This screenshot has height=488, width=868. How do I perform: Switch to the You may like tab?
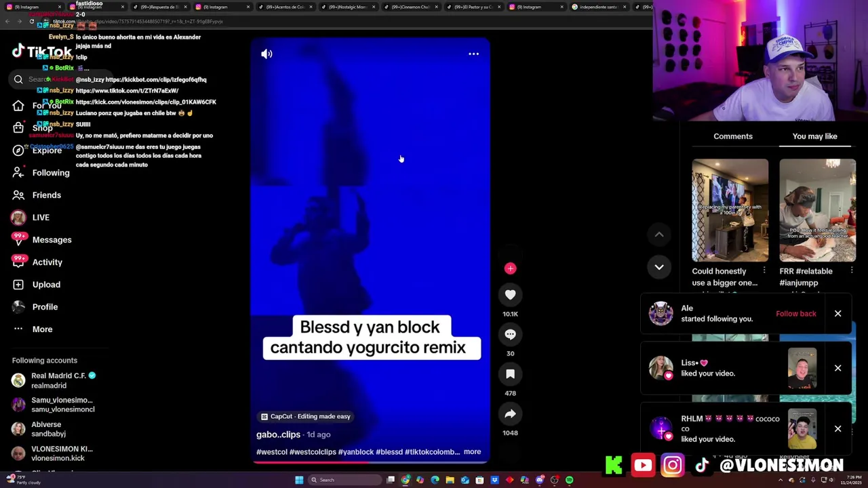click(814, 136)
